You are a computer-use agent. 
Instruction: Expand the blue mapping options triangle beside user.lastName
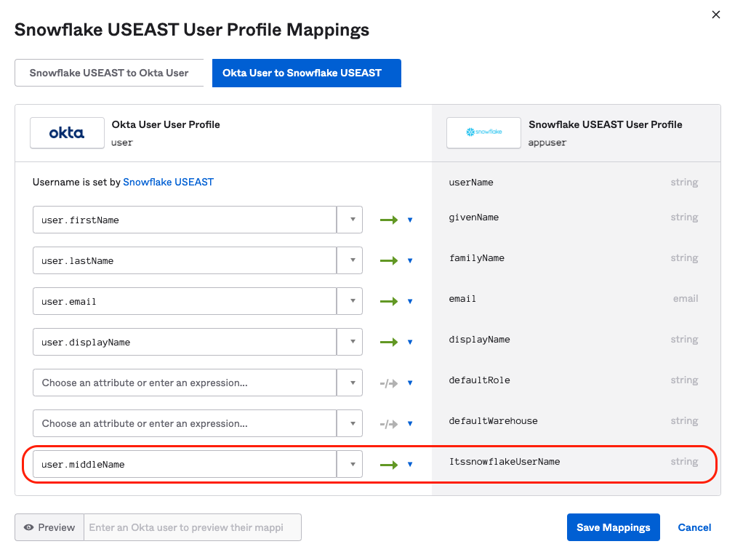tap(409, 260)
